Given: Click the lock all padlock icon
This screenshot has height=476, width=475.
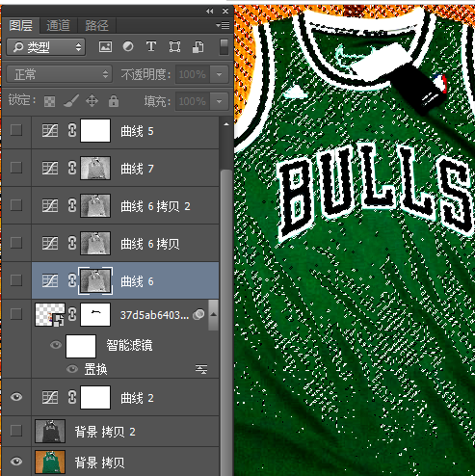Looking at the screenshot, I should [114, 101].
